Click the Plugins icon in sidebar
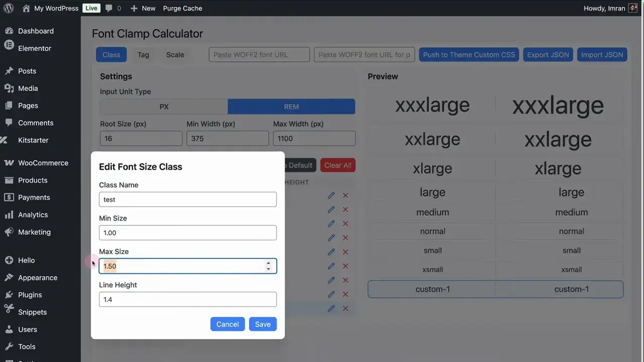 (x=9, y=295)
